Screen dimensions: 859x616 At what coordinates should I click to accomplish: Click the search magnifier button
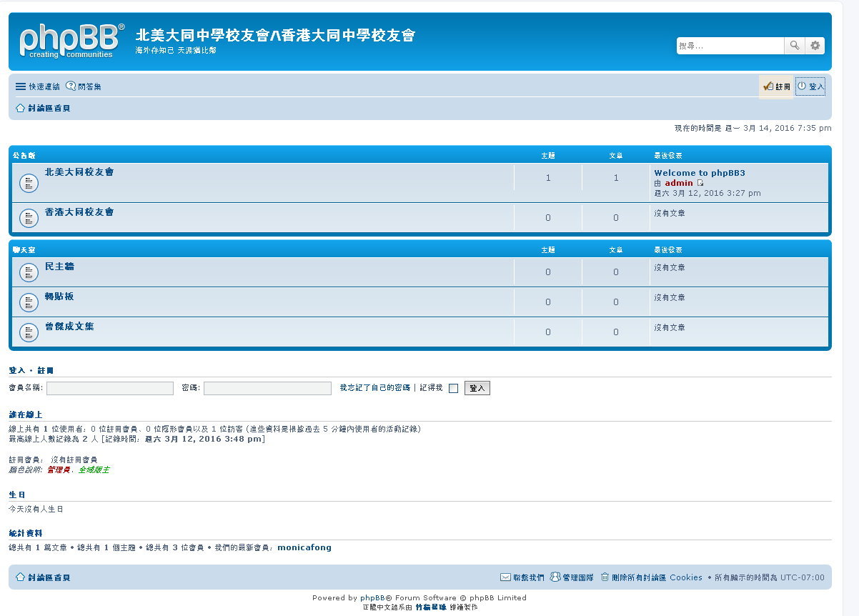tap(794, 46)
